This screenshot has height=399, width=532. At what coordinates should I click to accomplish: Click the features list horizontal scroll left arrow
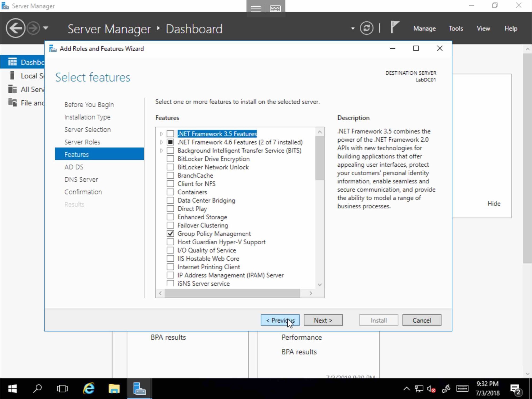click(160, 293)
